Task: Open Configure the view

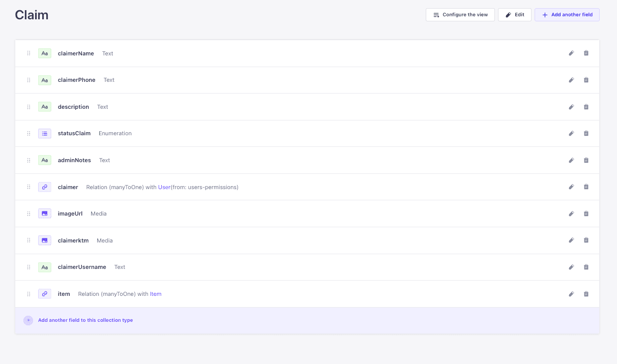Action: pos(460,14)
